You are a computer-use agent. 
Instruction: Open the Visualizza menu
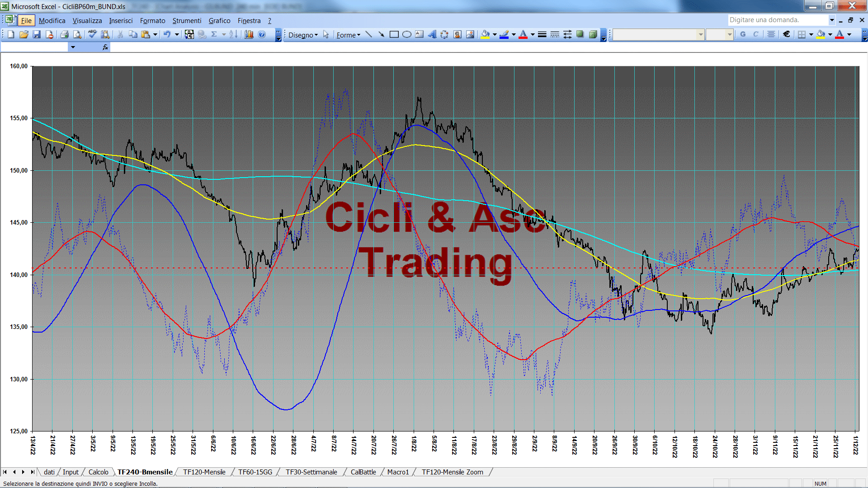tap(87, 21)
